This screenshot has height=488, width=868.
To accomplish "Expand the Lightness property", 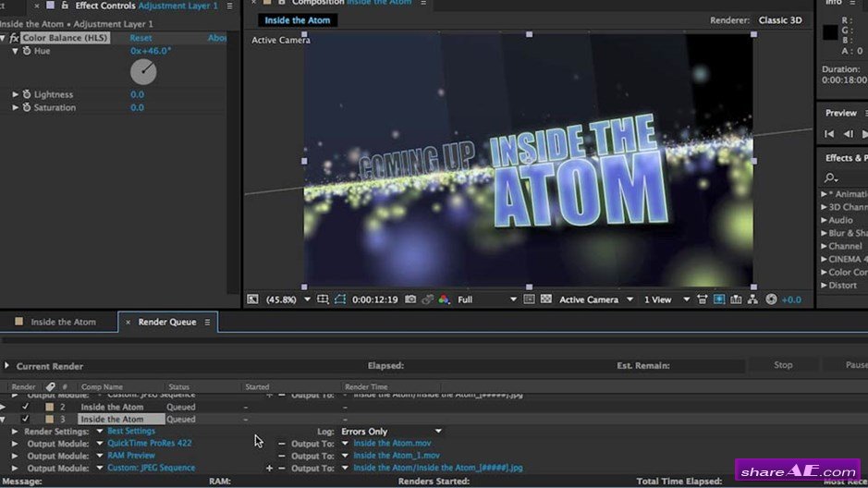I will click(15, 94).
